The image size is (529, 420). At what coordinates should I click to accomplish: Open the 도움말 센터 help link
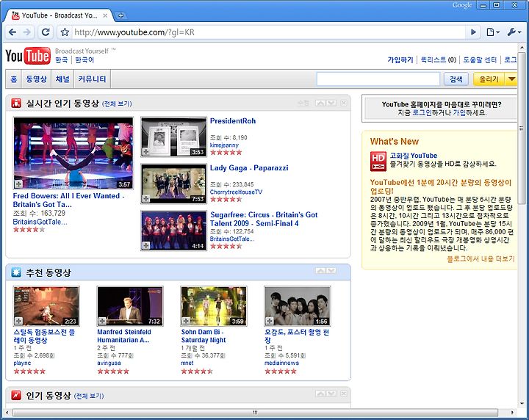pyautogui.click(x=480, y=59)
